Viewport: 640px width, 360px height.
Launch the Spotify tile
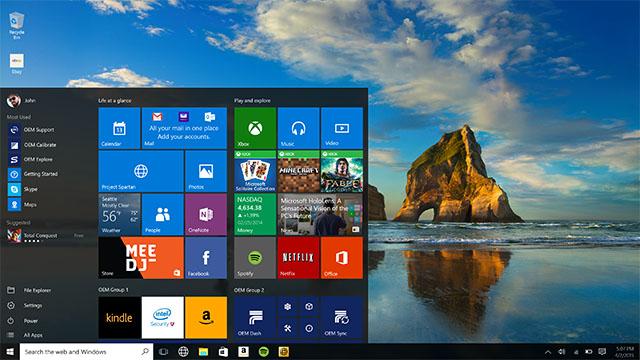point(255,258)
